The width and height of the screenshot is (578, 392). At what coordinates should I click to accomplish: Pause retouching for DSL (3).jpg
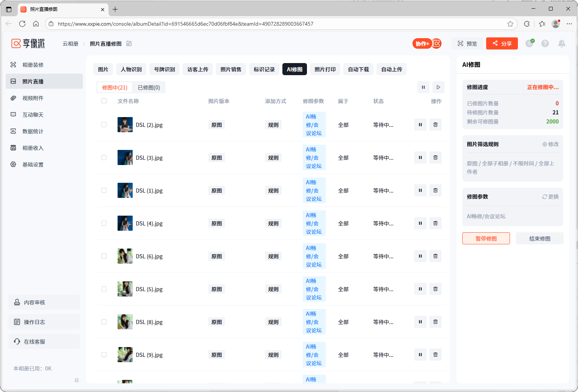click(420, 157)
